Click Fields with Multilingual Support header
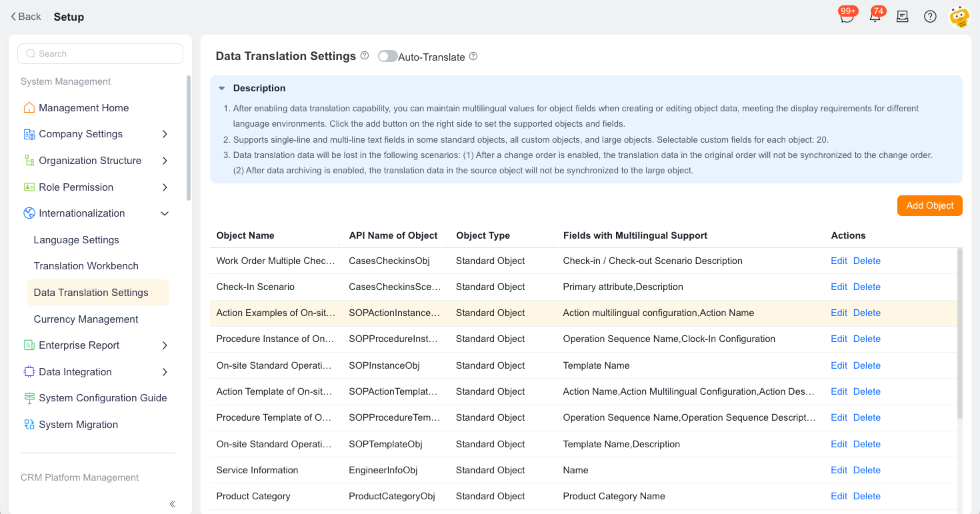 pos(635,235)
